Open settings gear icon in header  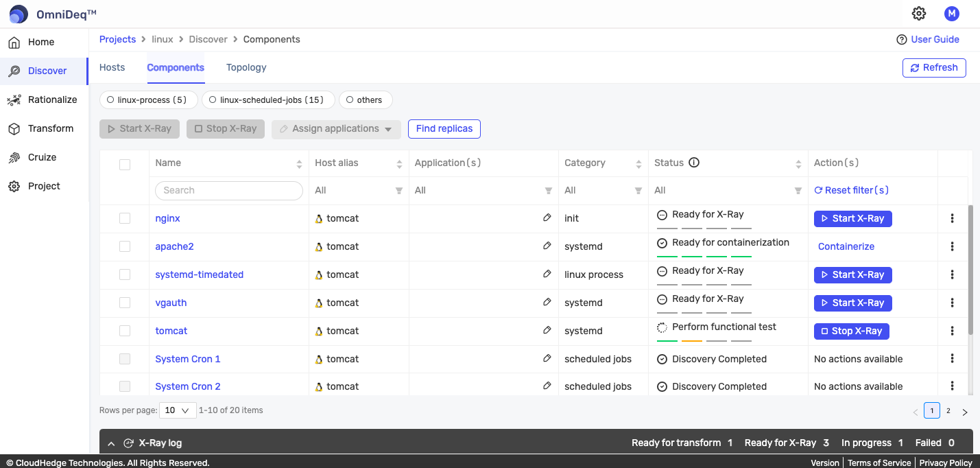[919, 14]
